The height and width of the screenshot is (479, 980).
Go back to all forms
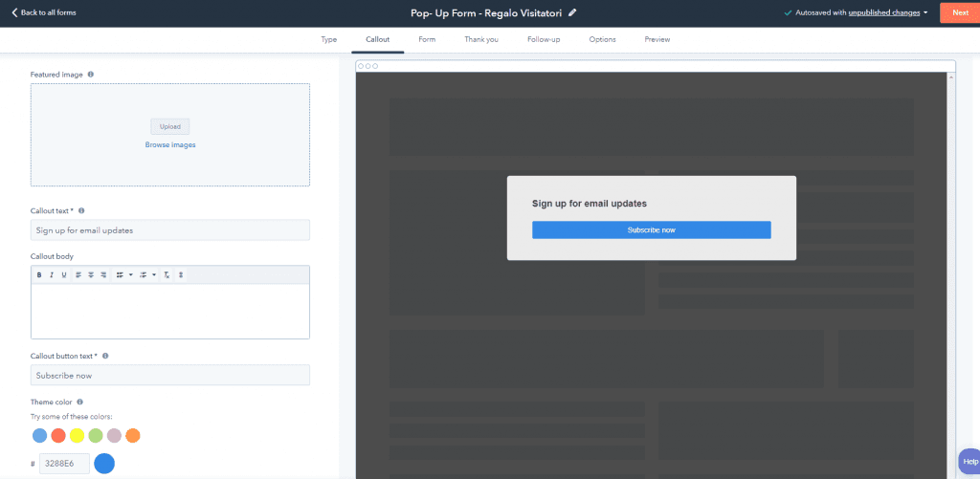(43, 12)
